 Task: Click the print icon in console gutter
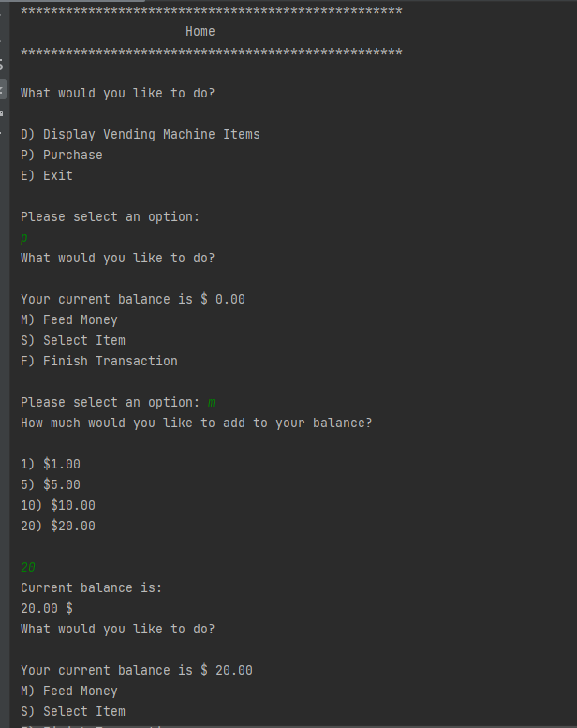[x=2, y=112]
